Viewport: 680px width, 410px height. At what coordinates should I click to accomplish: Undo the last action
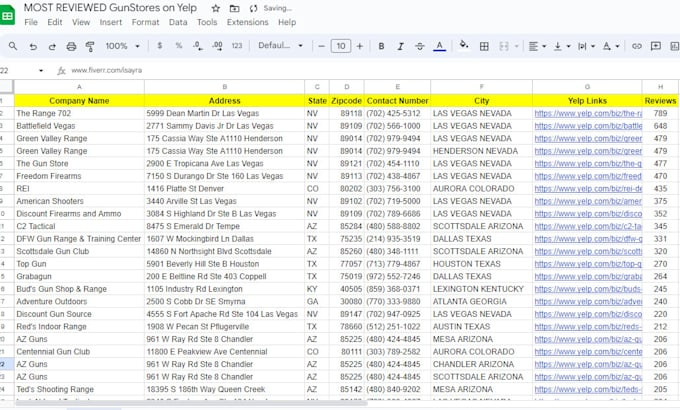pos(33,46)
